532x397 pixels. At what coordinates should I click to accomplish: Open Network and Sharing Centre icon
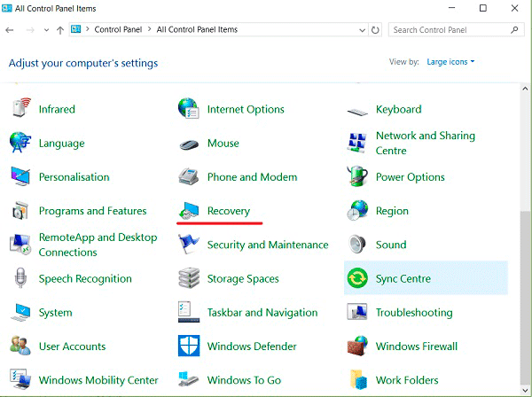[357, 143]
